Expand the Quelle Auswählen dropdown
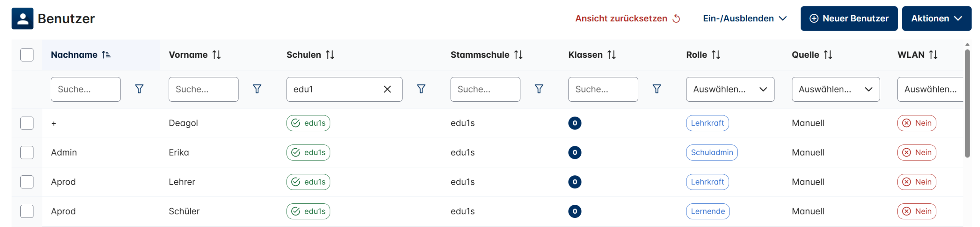The width and height of the screenshot is (980, 227). (835, 89)
